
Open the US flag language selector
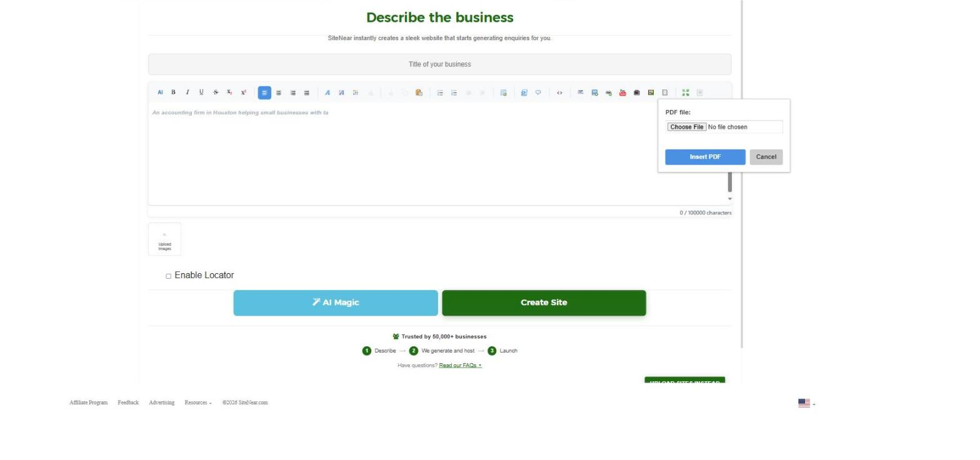806,403
